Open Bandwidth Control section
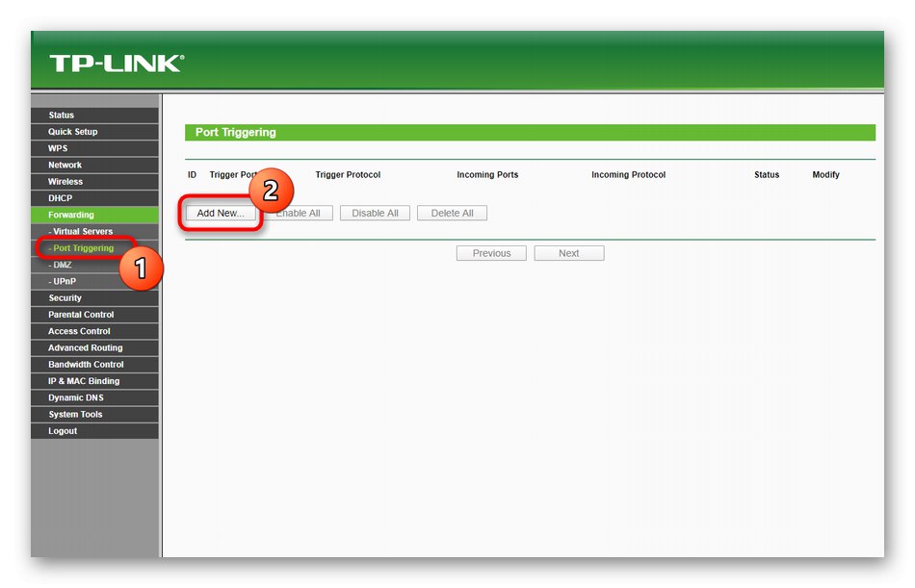The height and width of the screenshot is (588, 915). point(94,365)
